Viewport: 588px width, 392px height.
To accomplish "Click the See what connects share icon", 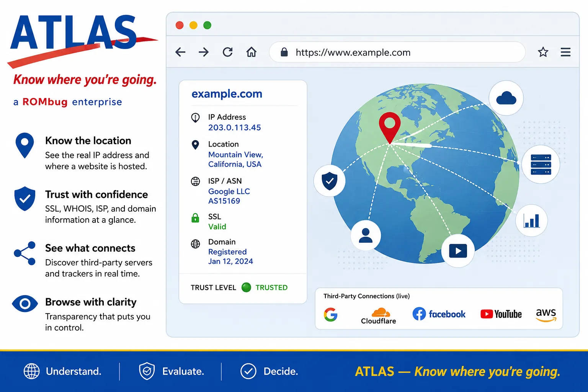I will coord(25,253).
